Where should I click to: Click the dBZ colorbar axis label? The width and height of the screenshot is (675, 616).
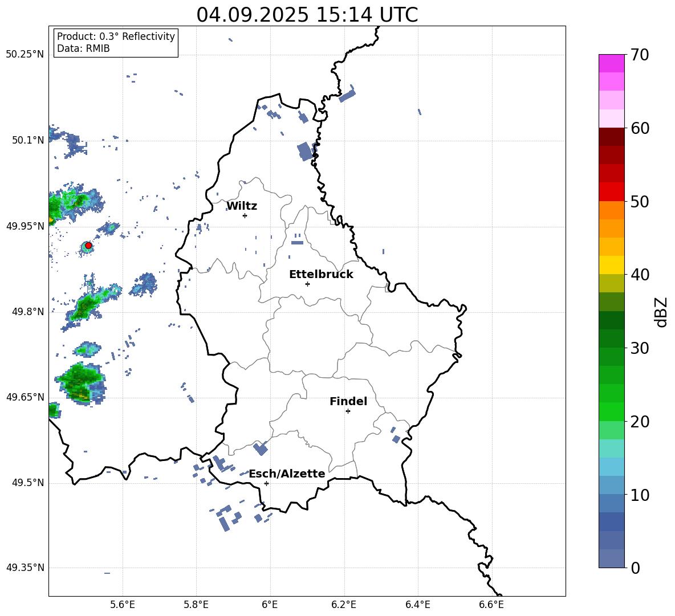[661, 312]
